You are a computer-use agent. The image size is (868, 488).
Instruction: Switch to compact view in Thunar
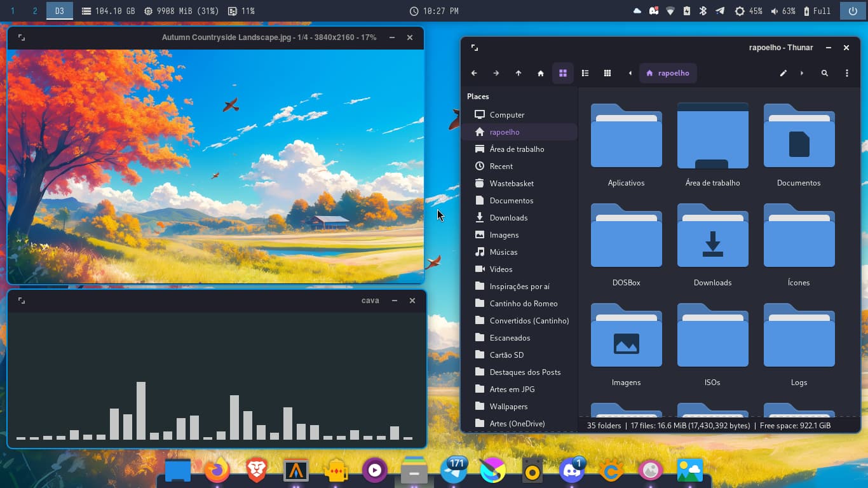[x=607, y=73]
